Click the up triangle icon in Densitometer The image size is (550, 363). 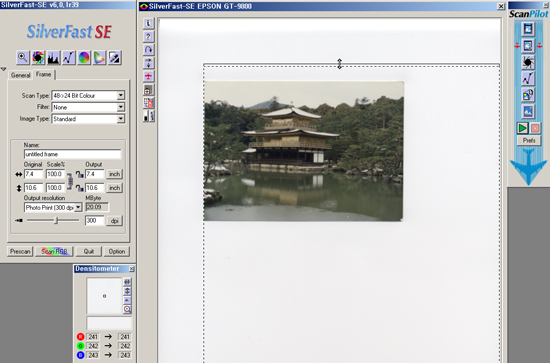[127, 300]
